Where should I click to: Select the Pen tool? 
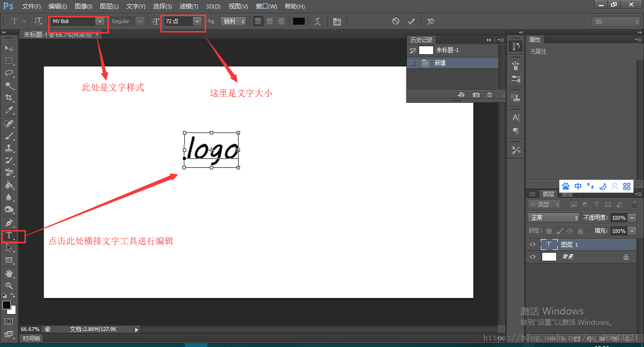(9, 223)
